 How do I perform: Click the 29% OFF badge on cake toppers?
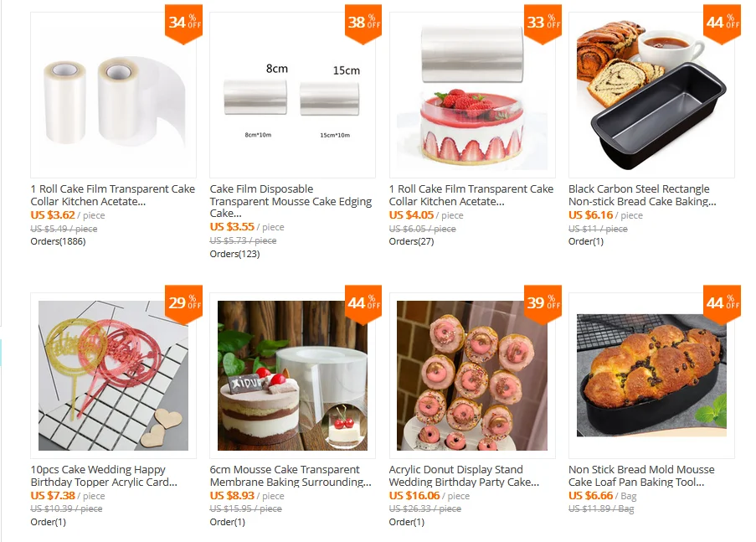183,305
